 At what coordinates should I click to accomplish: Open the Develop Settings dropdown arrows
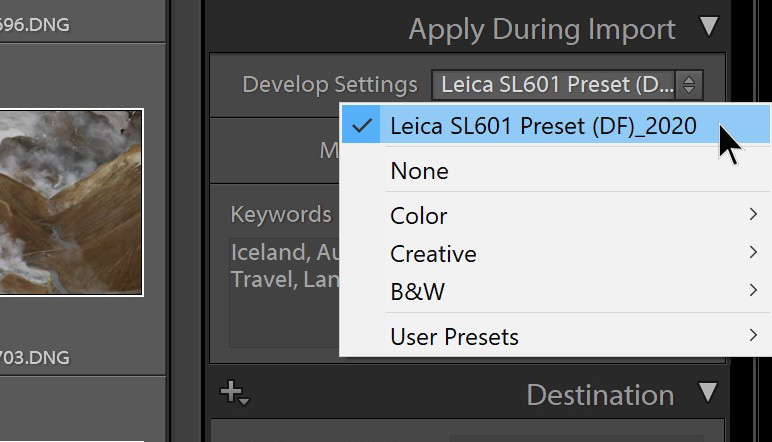689,85
